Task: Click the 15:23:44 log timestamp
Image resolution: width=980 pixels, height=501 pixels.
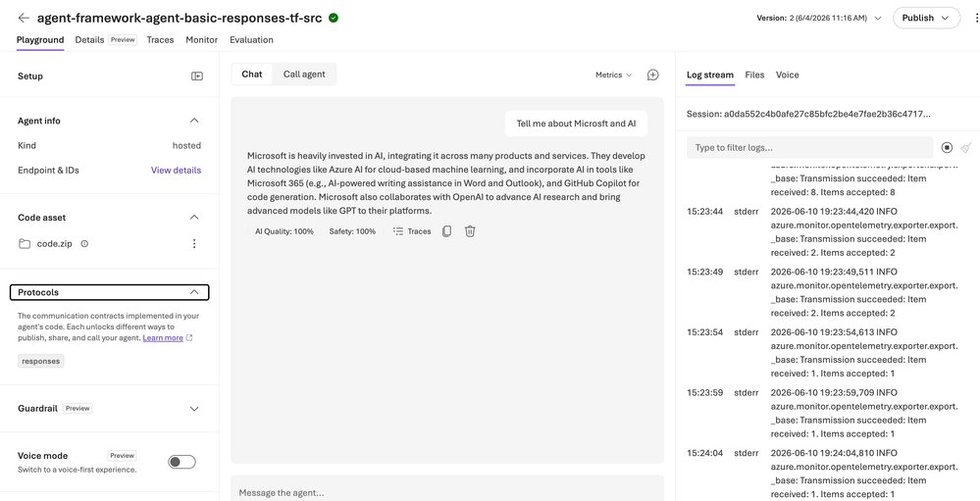Action: click(705, 212)
